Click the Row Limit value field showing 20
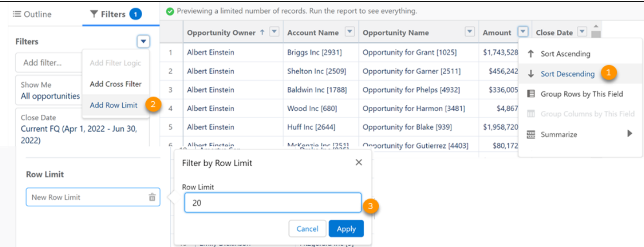Viewport: 644px width, 247px height. (273, 203)
